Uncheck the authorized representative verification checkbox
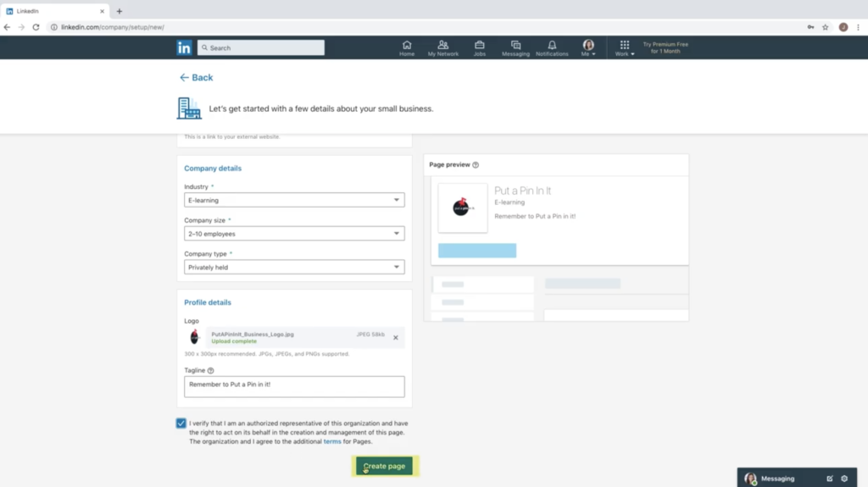Screen dimensions: 868x487 181,423
